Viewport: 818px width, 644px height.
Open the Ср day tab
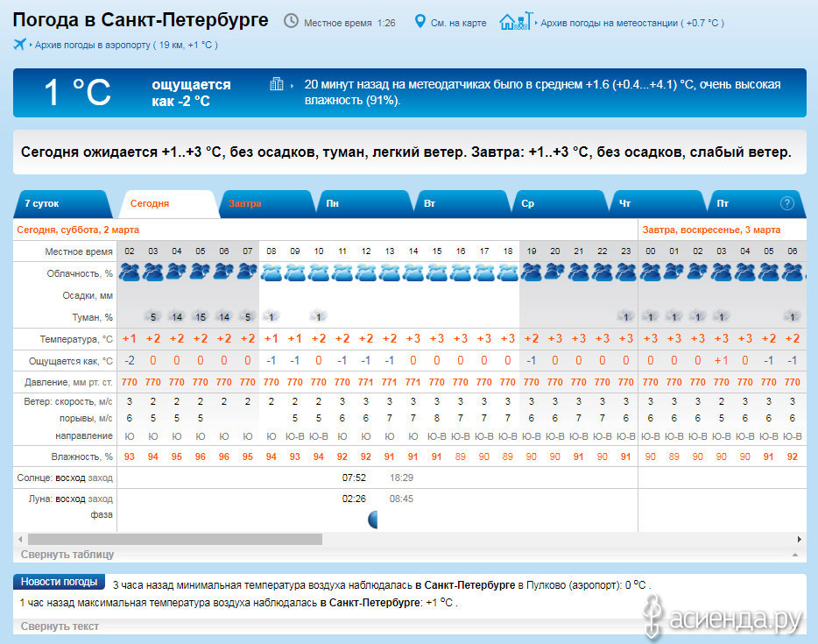click(x=561, y=203)
